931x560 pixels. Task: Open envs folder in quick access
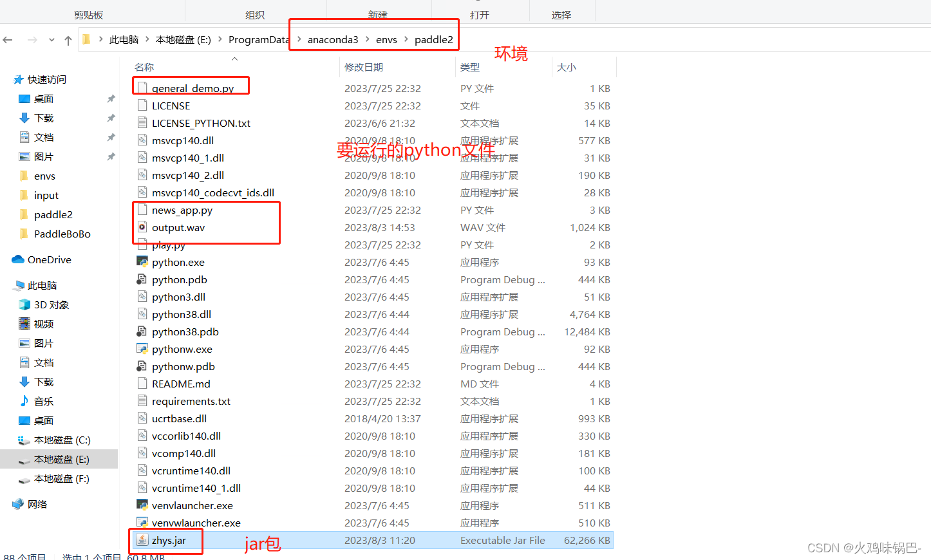(44, 176)
